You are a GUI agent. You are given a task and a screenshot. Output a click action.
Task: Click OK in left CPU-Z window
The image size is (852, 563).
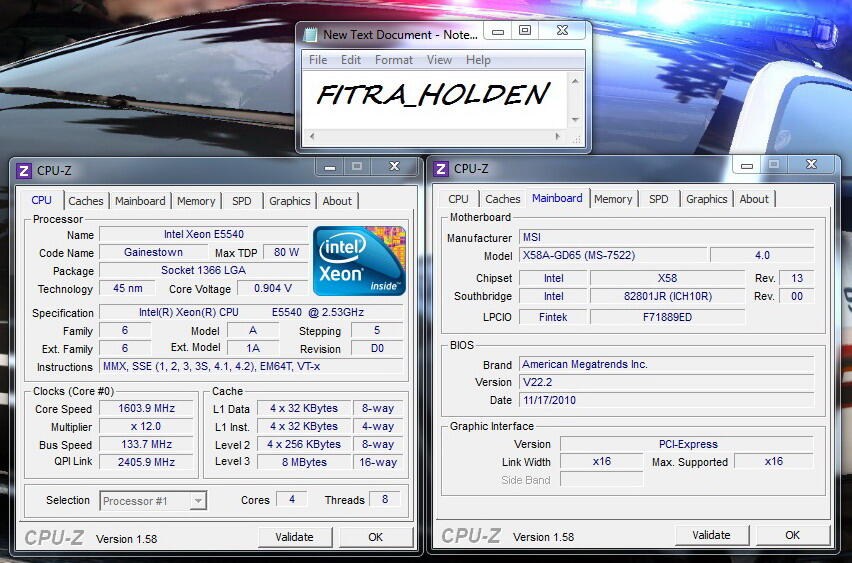point(375,537)
